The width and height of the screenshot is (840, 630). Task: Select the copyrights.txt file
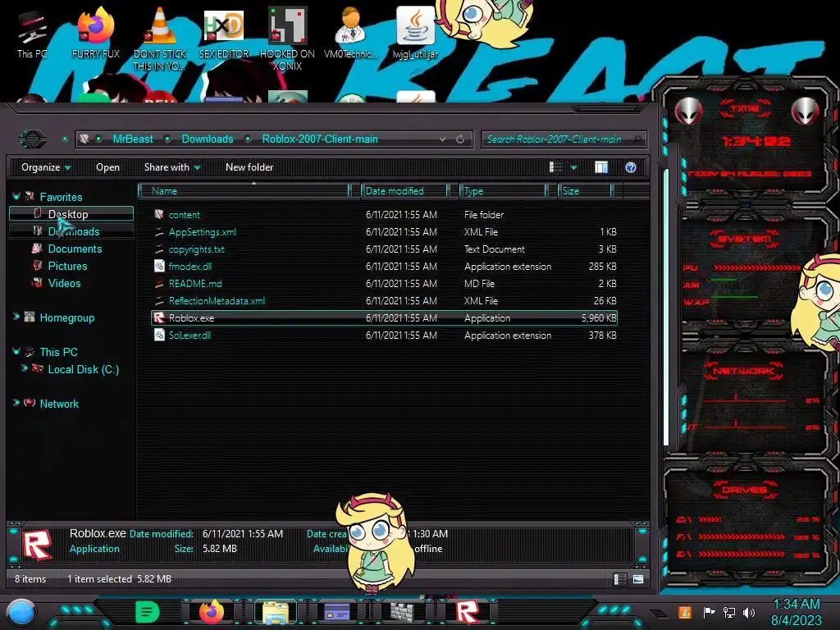(384, 249)
